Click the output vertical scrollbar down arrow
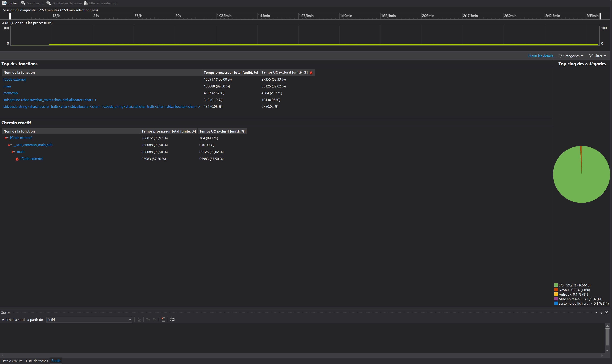 pos(607,351)
